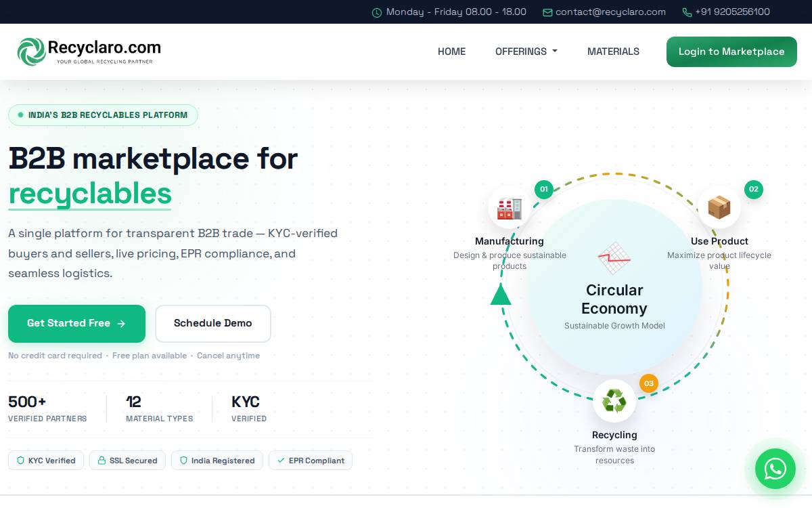Click the shield icon in KYC Verified badge

[20, 461]
